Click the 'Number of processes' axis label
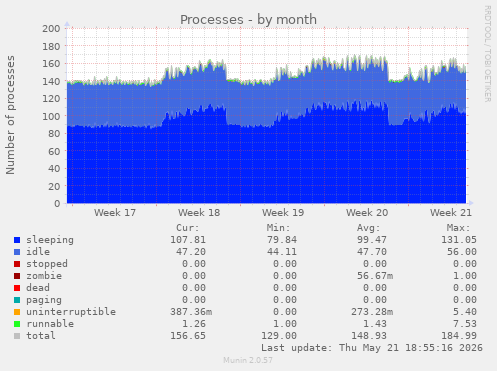Image resolution: width=497 pixels, height=371 pixels. pyautogui.click(x=10, y=115)
